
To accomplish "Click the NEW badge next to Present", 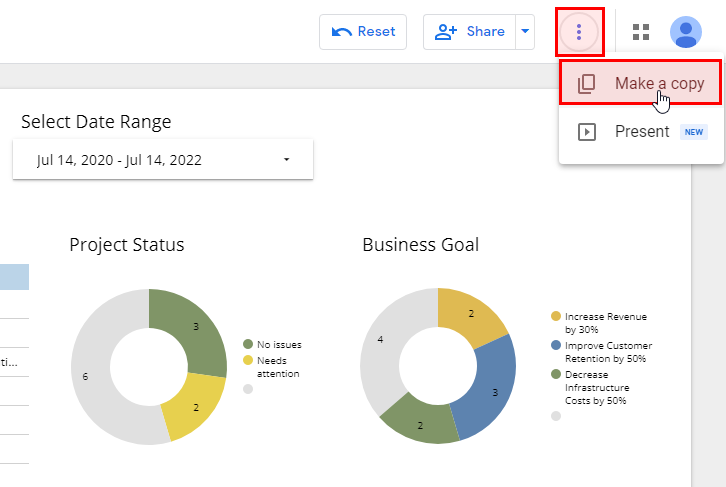I will point(694,132).
